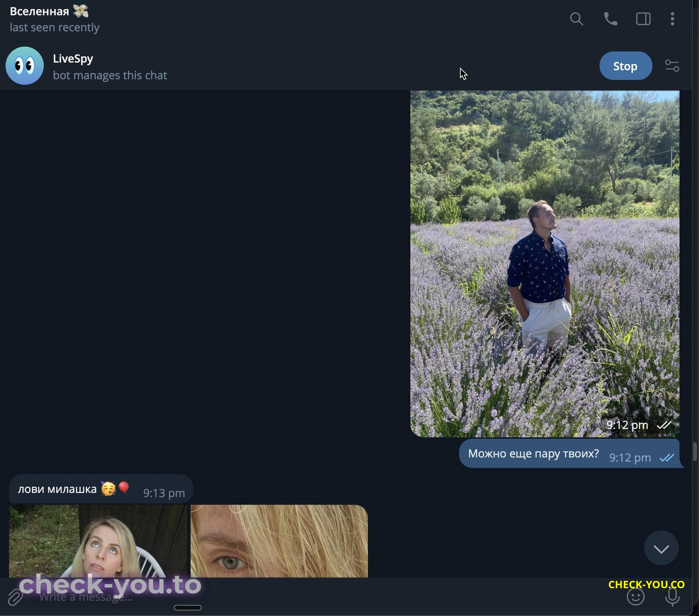Select the 'лови милашка' message bubble
The height and width of the screenshot is (616, 699).
point(101,489)
